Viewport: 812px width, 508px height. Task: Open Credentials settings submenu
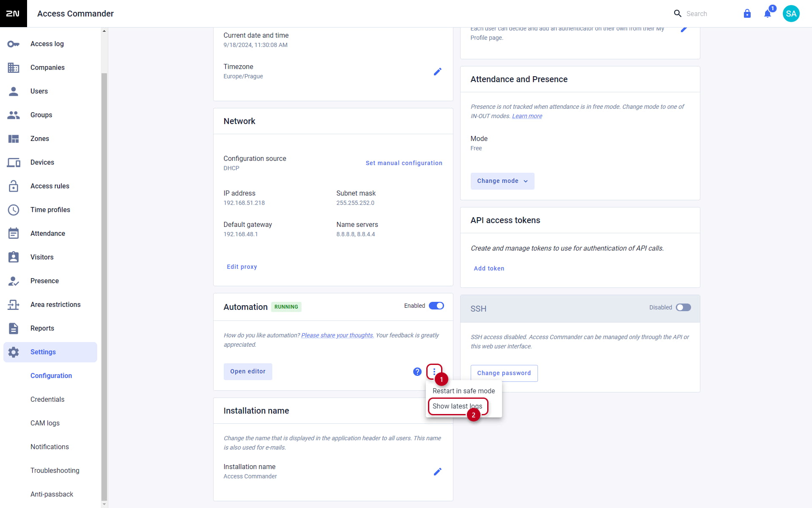pos(47,400)
